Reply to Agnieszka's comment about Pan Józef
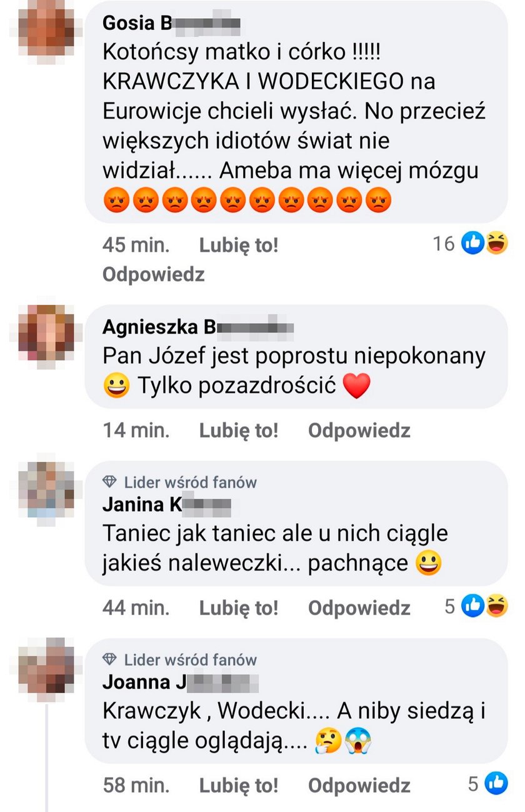The height and width of the screenshot is (812, 525). (359, 430)
